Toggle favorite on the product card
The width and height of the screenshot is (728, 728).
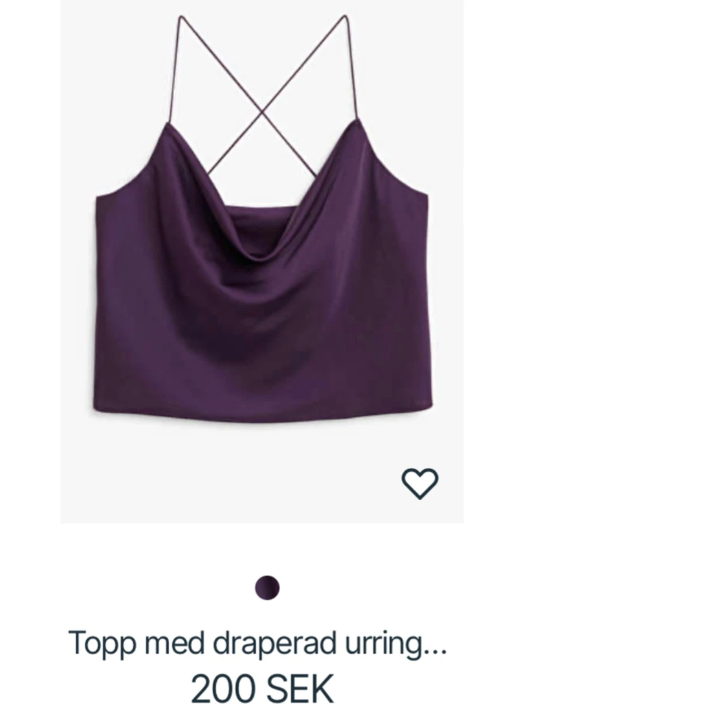pyautogui.click(x=419, y=483)
